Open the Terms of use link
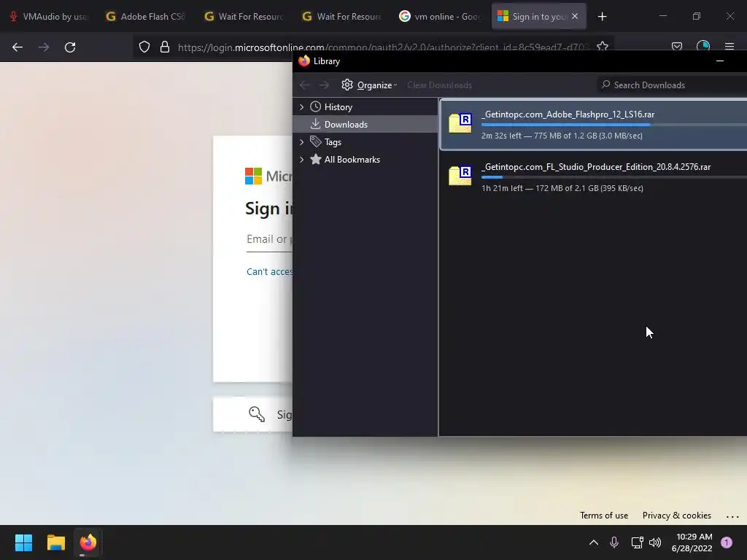 pyautogui.click(x=603, y=516)
